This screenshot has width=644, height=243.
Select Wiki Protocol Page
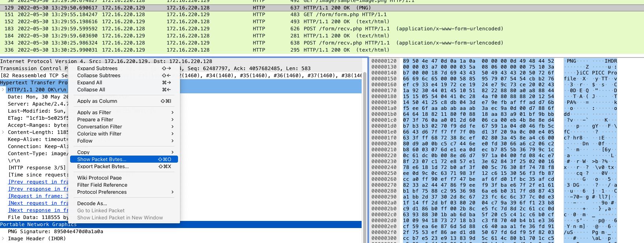click(99, 178)
